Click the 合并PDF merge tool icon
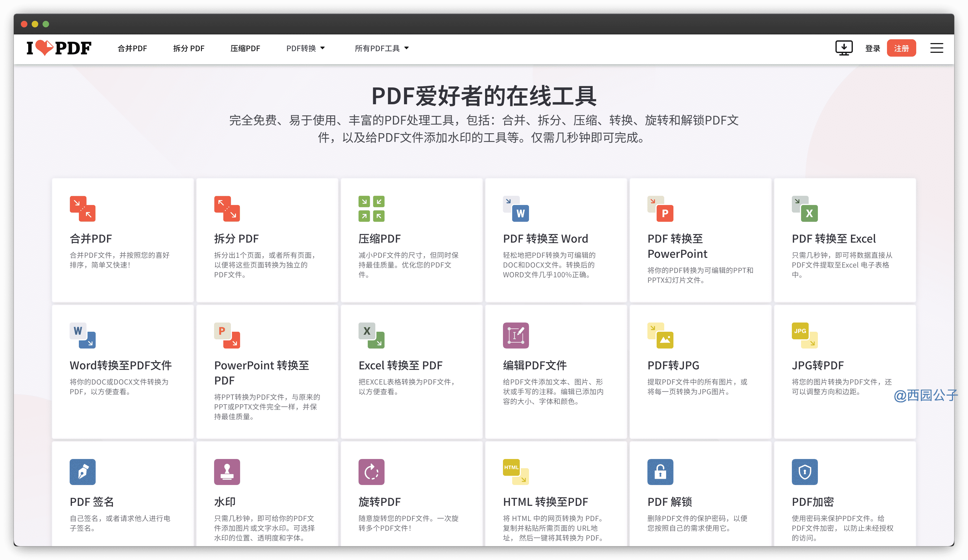Viewport: 968px width, 560px height. 83,209
